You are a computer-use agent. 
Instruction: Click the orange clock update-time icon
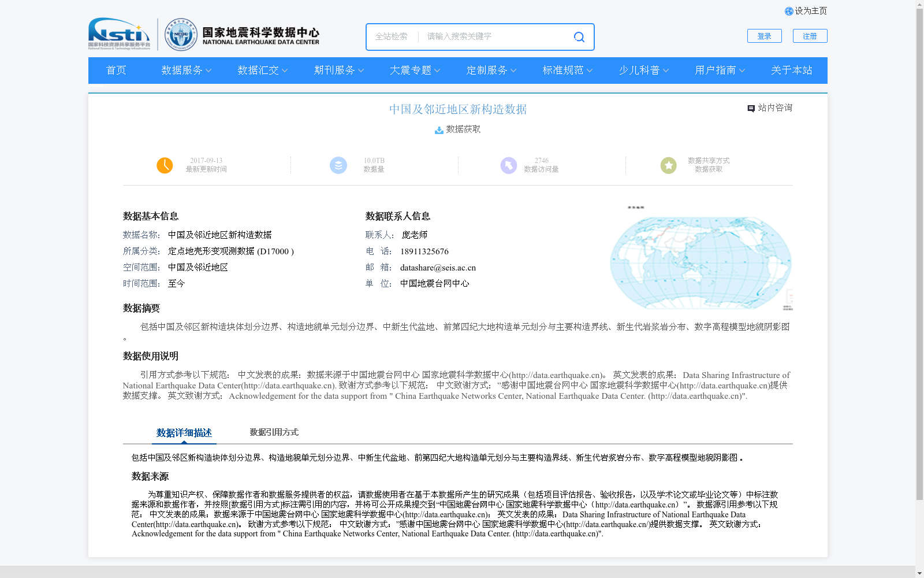(165, 165)
